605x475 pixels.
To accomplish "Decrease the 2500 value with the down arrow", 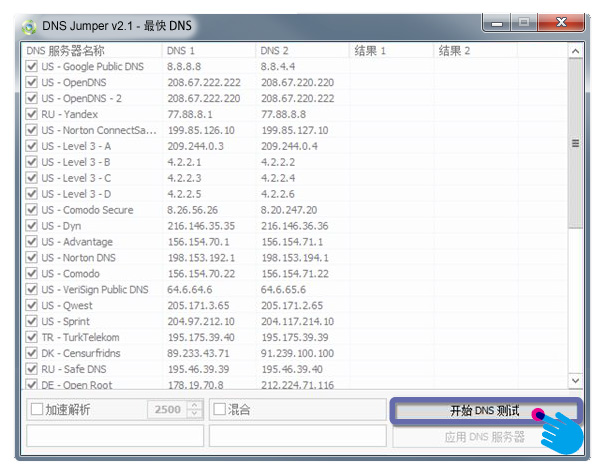I will pos(194,415).
